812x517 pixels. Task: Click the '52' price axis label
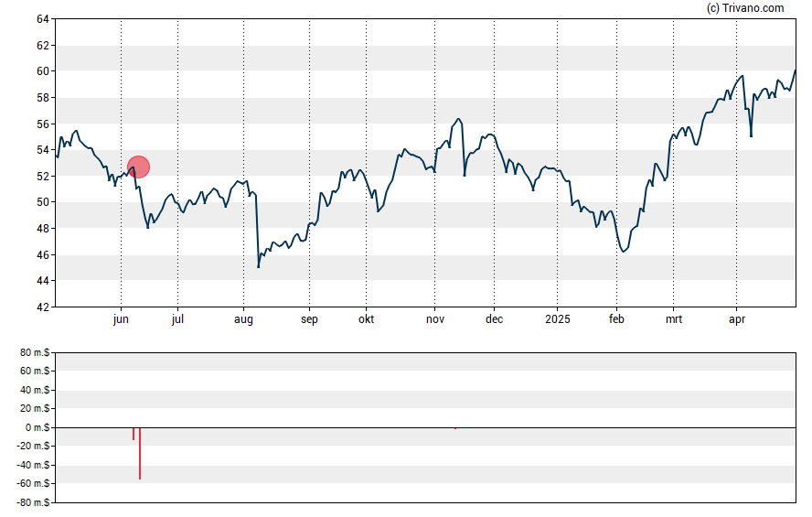coord(42,177)
